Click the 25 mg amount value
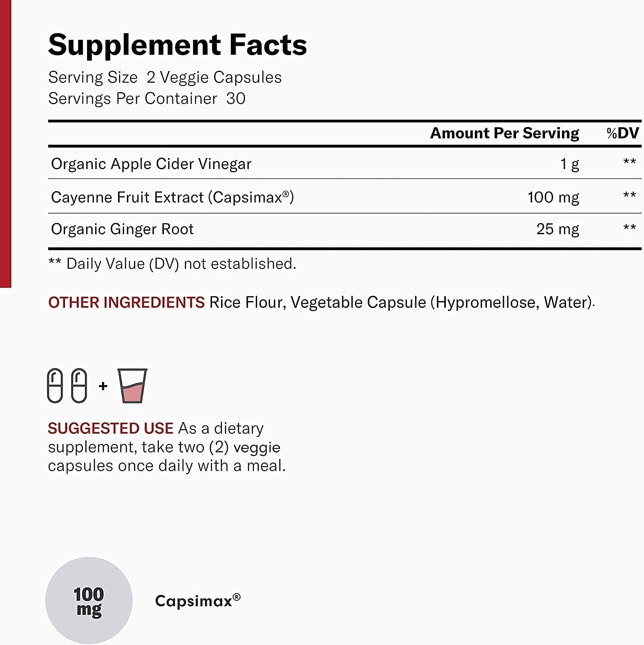The height and width of the screenshot is (645, 644). (557, 229)
